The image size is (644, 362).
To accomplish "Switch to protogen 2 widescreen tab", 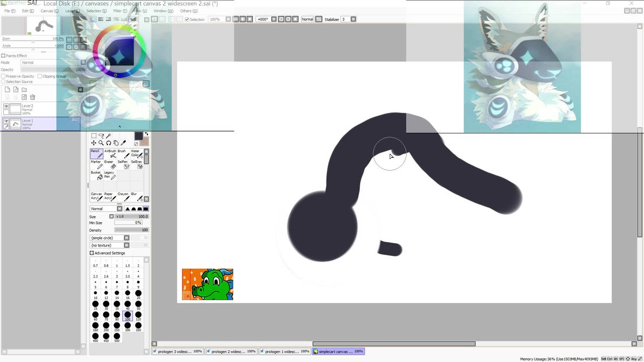I will (231, 351).
